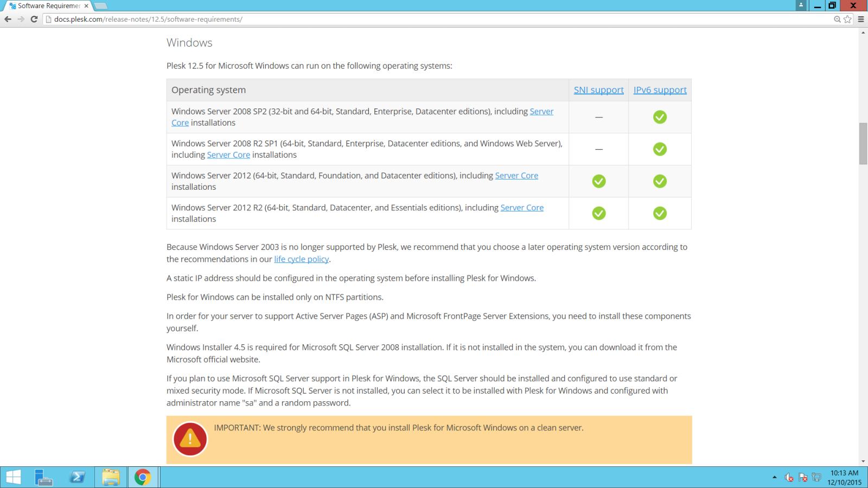
Task: Click SNI checkmark for Windows Server 2012
Action: (599, 181)
